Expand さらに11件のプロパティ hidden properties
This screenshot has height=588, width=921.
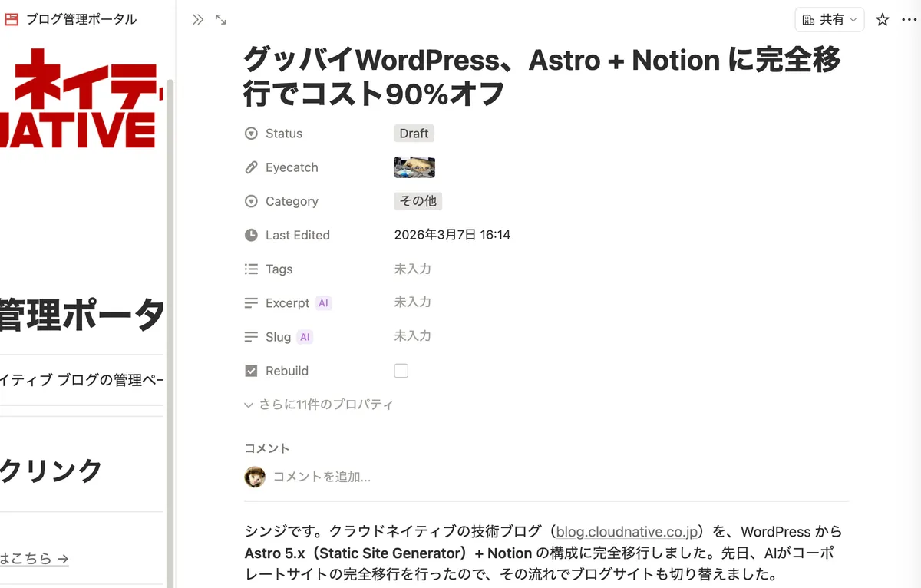click(x=319, y=405)
